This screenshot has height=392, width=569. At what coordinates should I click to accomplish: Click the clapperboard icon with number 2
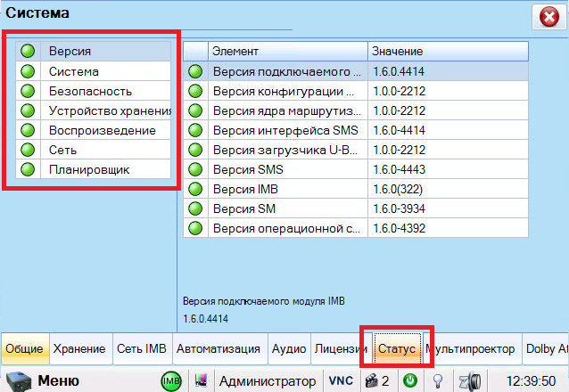click(x=376, y=380)
